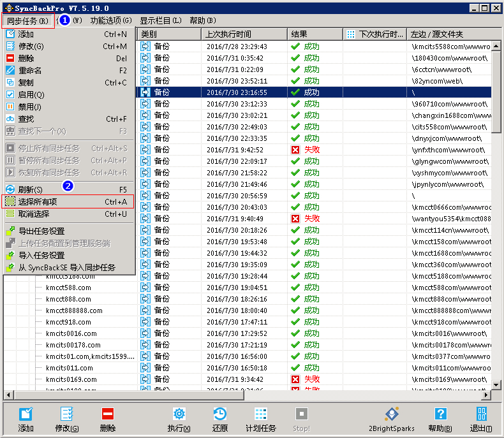Viewport: 504px width, 438px height.
Task: Select task kmcct888.com in tree
Action: click(68, 299)
